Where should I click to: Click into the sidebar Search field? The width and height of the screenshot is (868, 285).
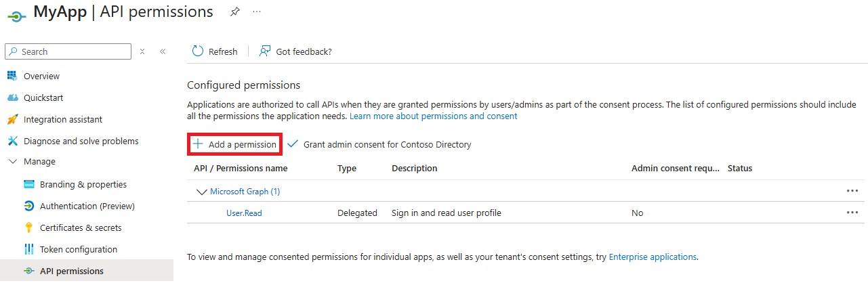pyautogui.click(x=68, y=51)
